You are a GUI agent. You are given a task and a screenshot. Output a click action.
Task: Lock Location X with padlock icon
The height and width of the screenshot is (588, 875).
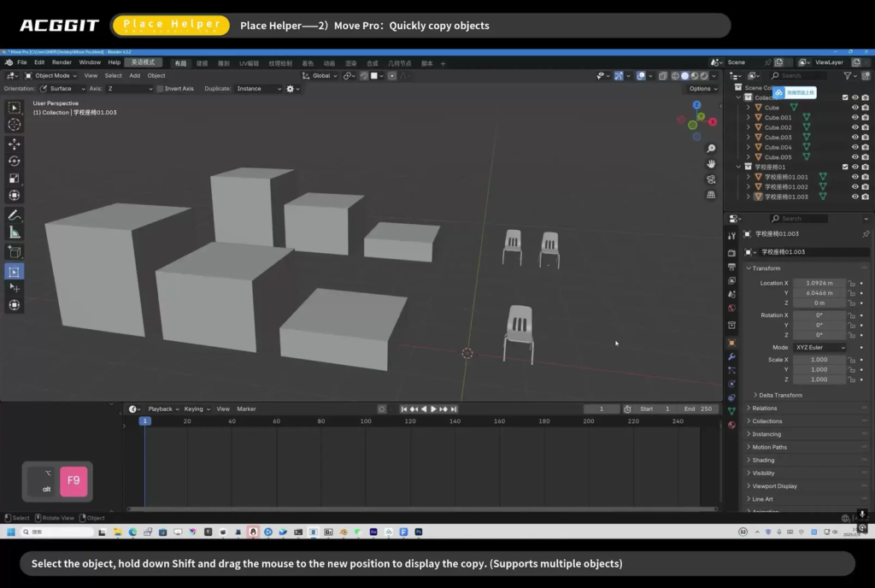pyautogui.click(x=852, y=284)
